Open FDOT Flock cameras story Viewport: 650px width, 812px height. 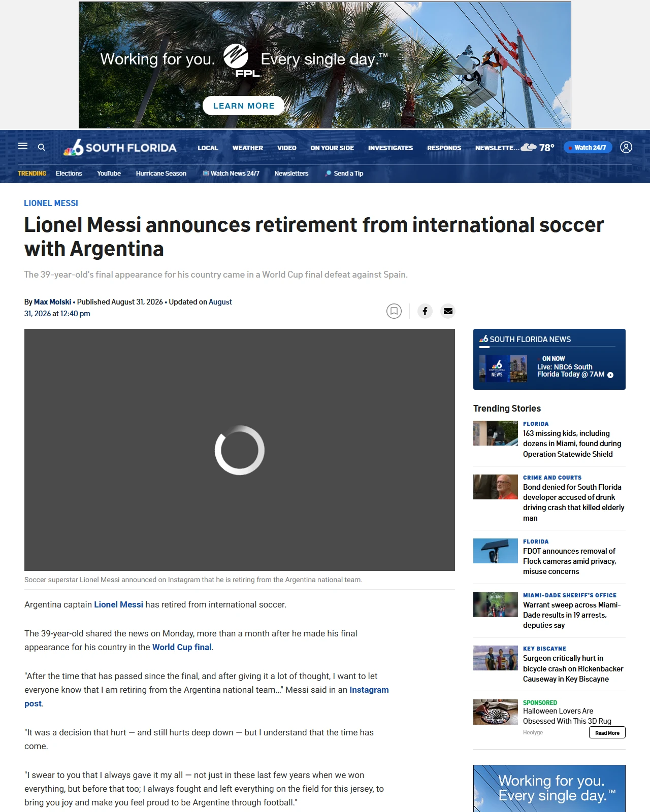(570, 561)
